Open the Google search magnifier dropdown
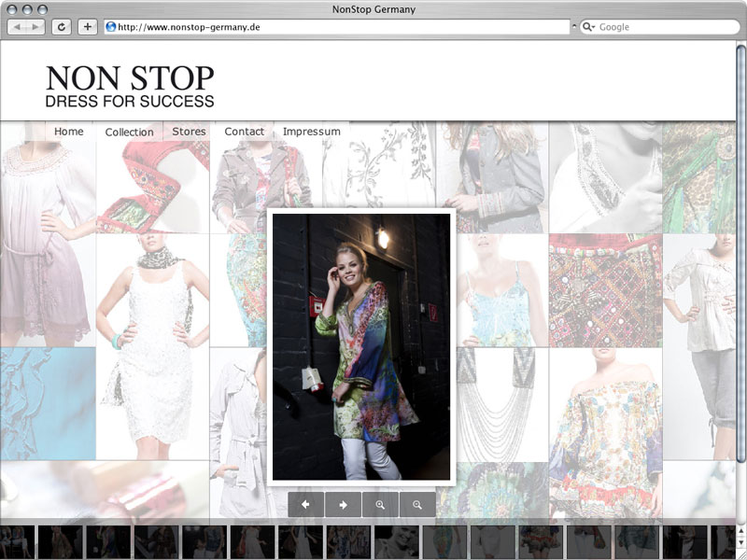Image resolution: width=747 pixels, height=560 pixels. pyautogui.click(x=589, y=27)
